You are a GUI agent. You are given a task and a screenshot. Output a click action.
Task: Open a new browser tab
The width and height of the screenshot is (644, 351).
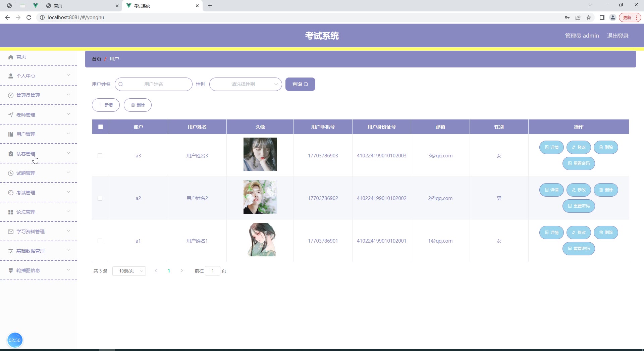(x=210, y=6)
